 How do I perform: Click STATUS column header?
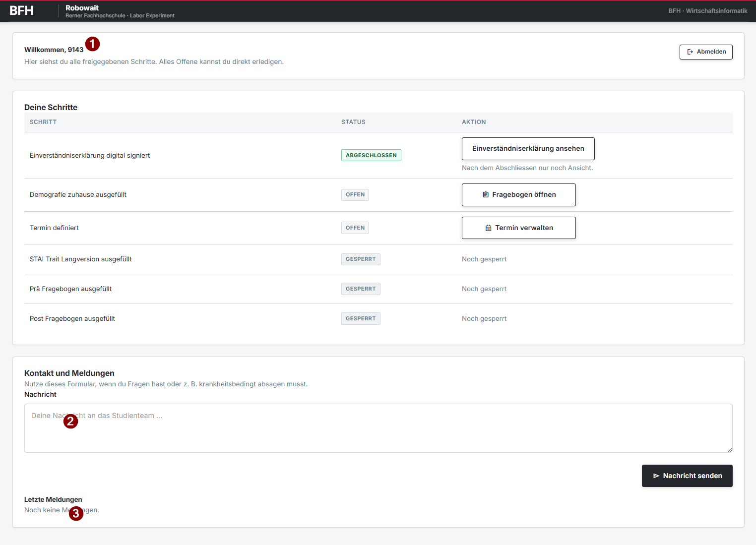tap(353, 122)
